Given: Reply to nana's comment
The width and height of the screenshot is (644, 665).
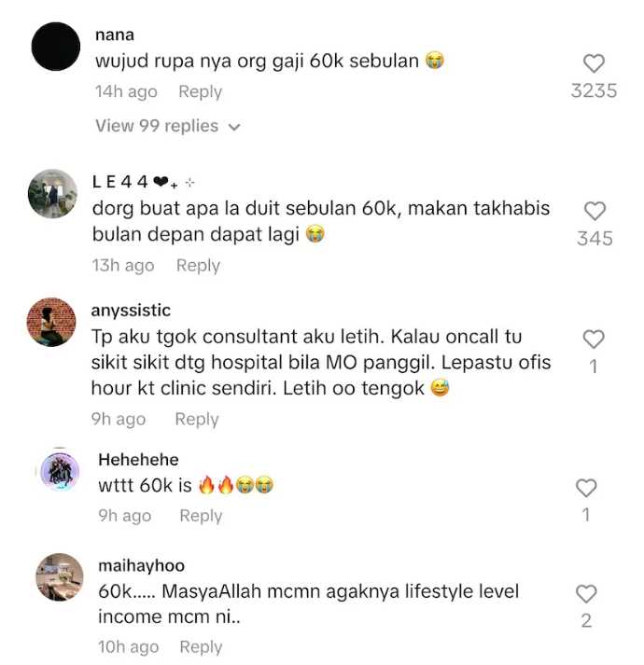Looking at the screenshot, I should pyautogui.click(x=201, y=91).
